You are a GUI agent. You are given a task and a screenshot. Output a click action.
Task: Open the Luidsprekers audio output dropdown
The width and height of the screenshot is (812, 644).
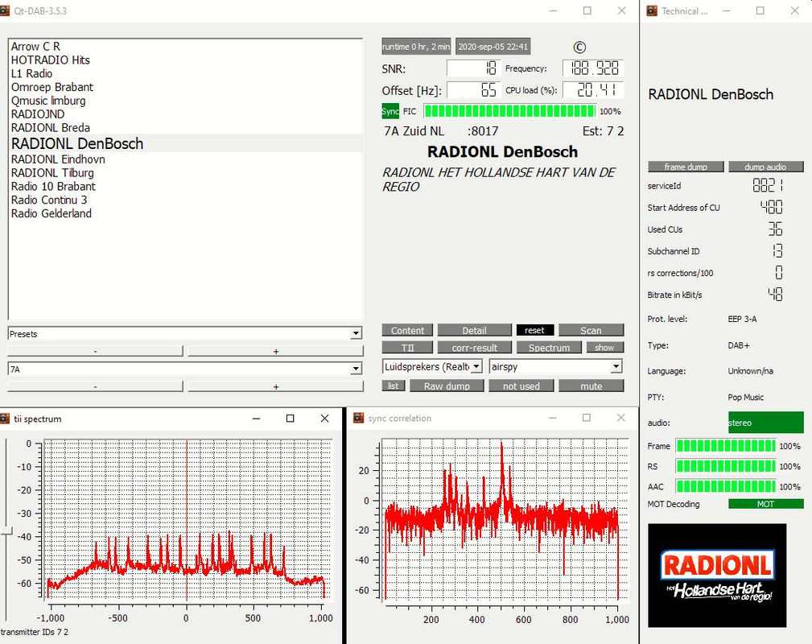(432, 366)
